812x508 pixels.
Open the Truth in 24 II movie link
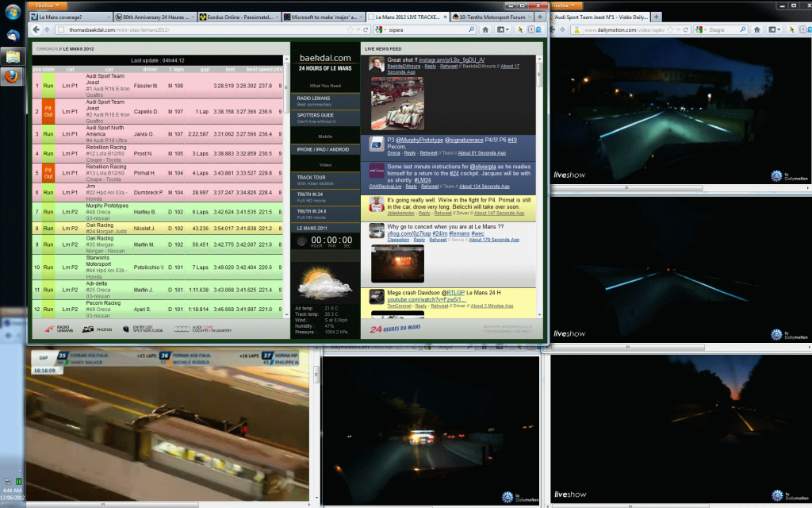click(325, 214)
